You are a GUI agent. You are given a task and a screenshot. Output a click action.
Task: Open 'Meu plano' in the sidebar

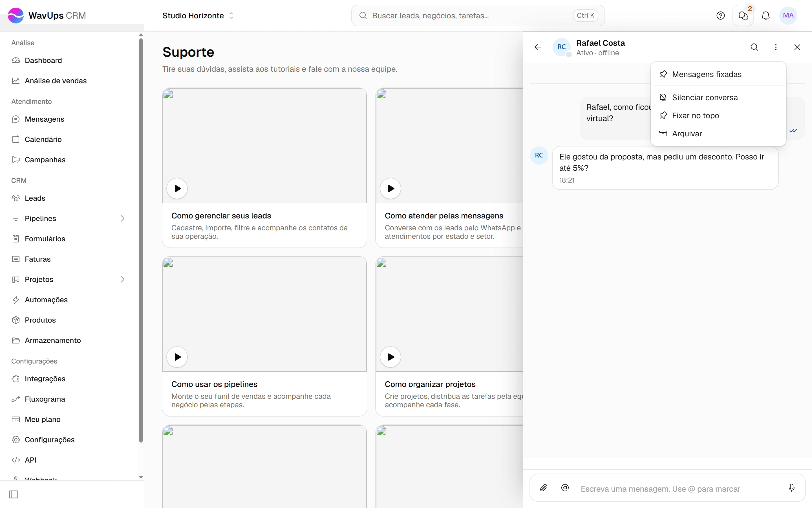[69, 419]
